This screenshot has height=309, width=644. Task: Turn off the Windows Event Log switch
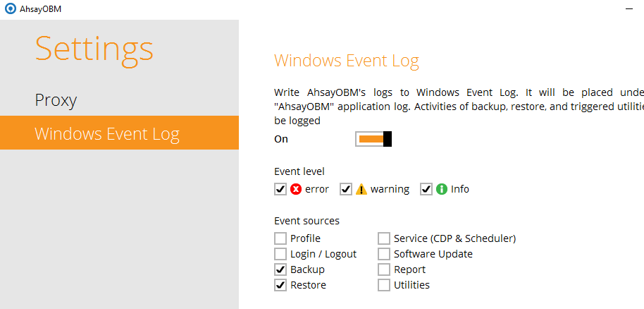coord(373,139)
